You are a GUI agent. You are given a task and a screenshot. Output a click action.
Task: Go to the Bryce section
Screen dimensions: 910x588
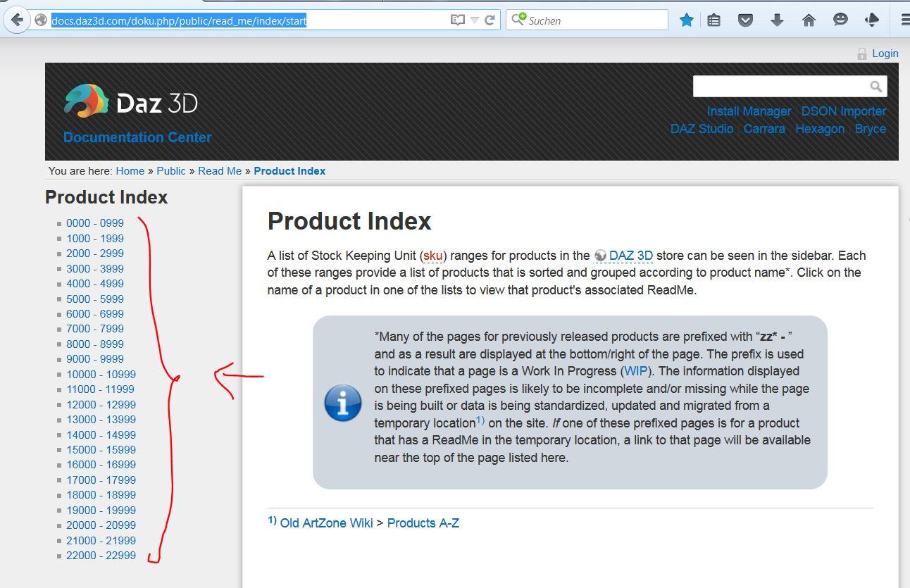tap(871, 129)
